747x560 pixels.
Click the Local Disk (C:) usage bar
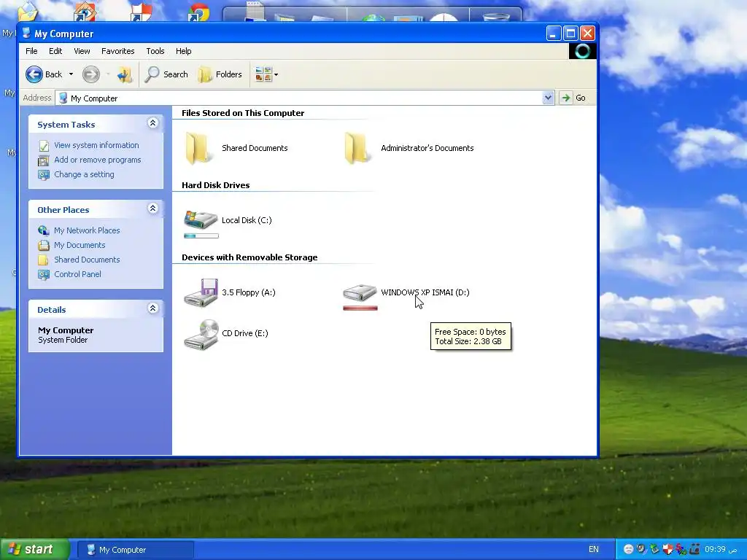pyautogui.click(x=201, y=236)
